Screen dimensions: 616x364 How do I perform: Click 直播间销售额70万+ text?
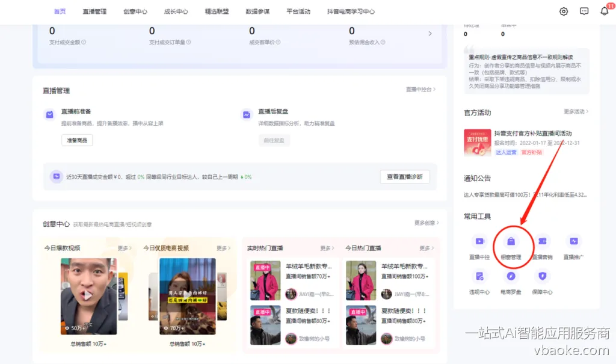307,276
